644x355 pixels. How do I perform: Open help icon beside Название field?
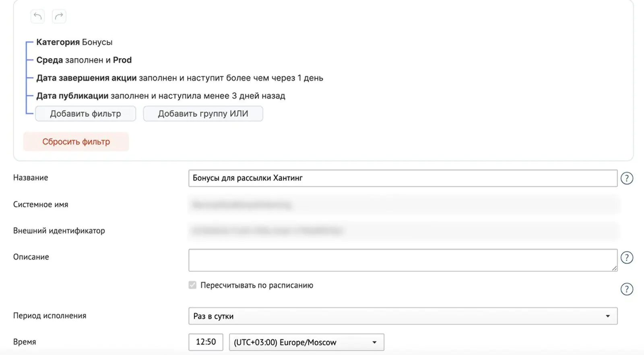(627, 178)
